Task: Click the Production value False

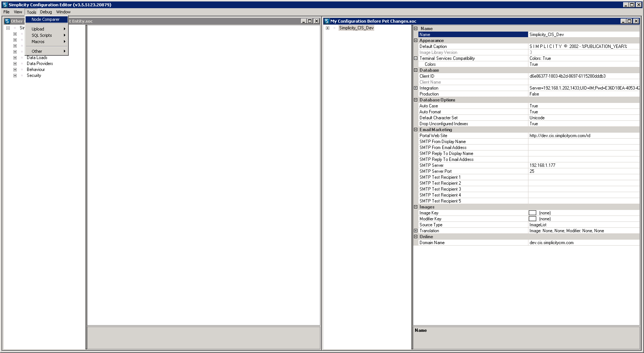Action: point(584,94)
